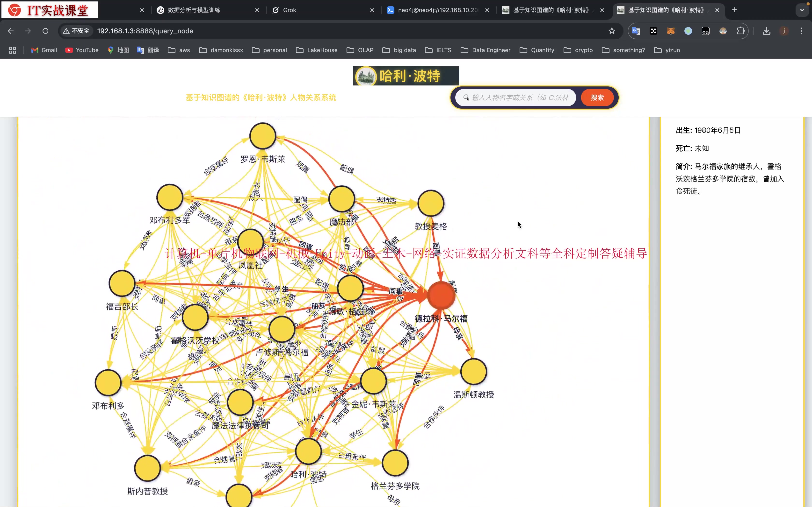Open the apps grid icon in bookmarks bar
The height and width of the screenshot is (507, 812).
click(12, 50)
